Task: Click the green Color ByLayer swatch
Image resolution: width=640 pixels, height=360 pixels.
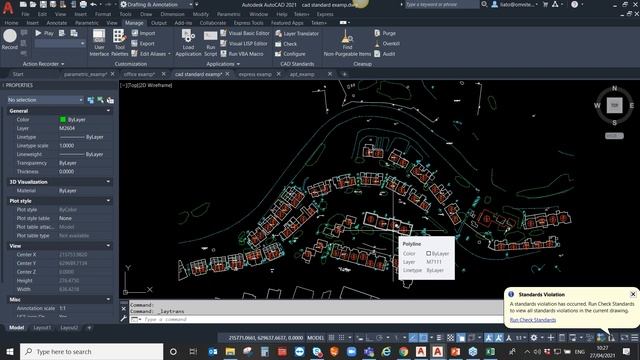Action: point(63,120)
